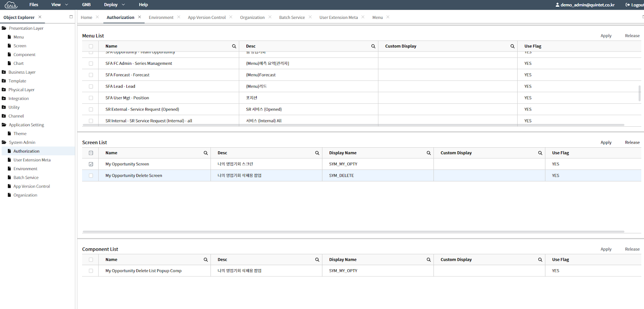Image resolution: width=644 pixels, height=309 pixels.
Task: Switch to the Organization tab
Action: [252, 17]
